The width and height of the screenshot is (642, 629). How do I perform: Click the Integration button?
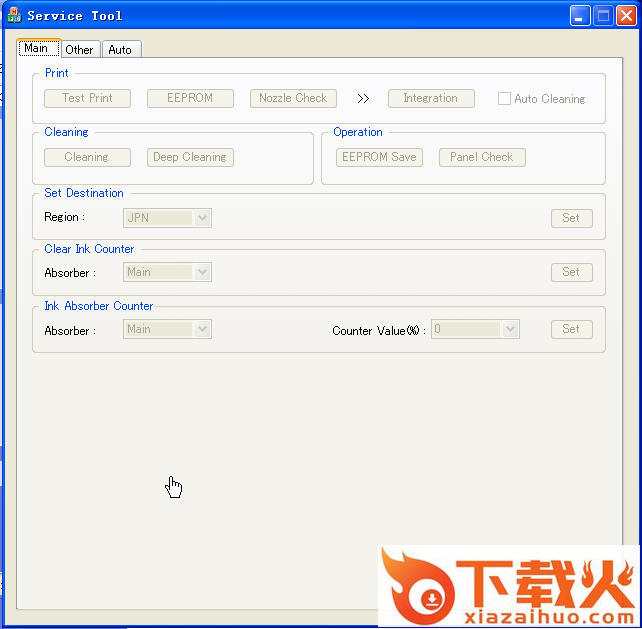click(431, 98)
